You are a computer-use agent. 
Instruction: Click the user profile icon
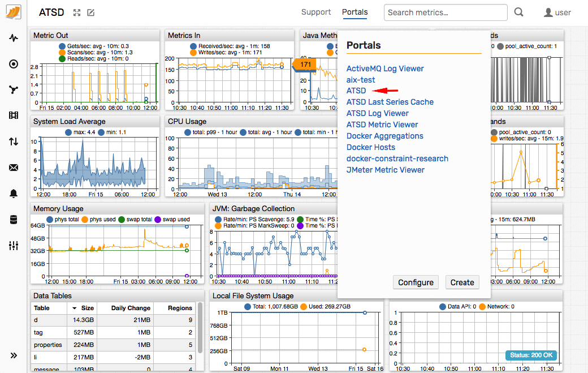pyautogui.click(x=548, y=12)
